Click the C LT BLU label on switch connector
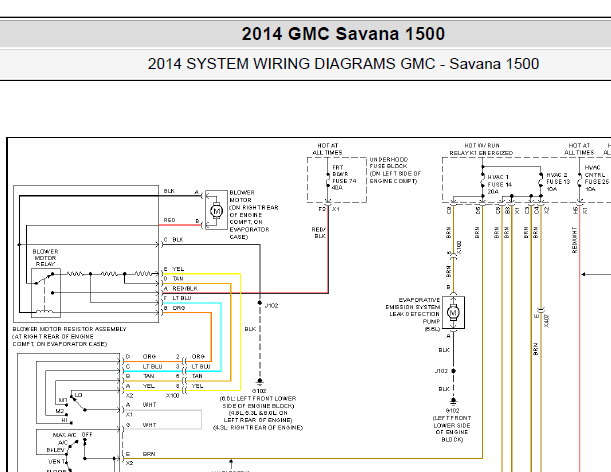Screen dimensions: 611x472 (x=144, y=366)
